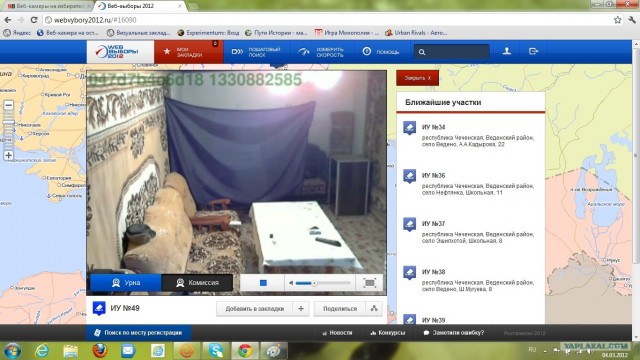
Task: Open Пошаговый поиск step search
Action: (256, 52)
